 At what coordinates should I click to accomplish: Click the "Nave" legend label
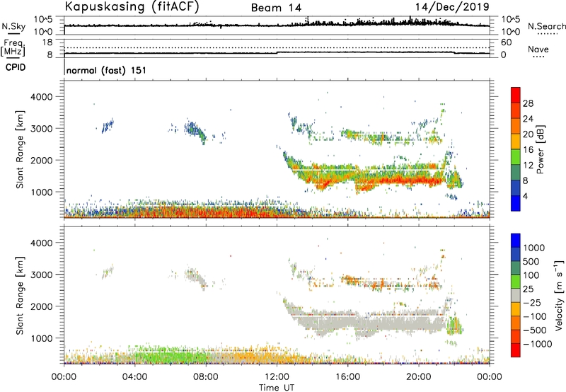[538, 50]
